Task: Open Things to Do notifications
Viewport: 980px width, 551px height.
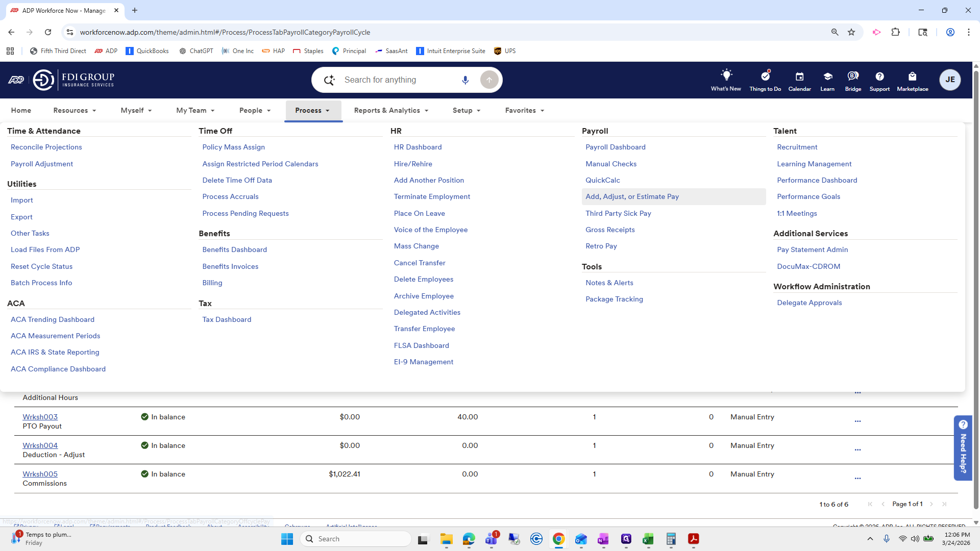Action: (x=765, y=80)
